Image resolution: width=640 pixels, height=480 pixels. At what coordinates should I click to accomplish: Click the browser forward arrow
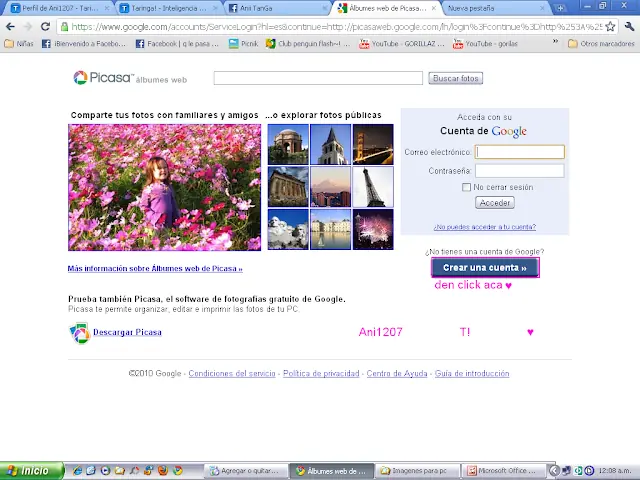pos(28,27)
